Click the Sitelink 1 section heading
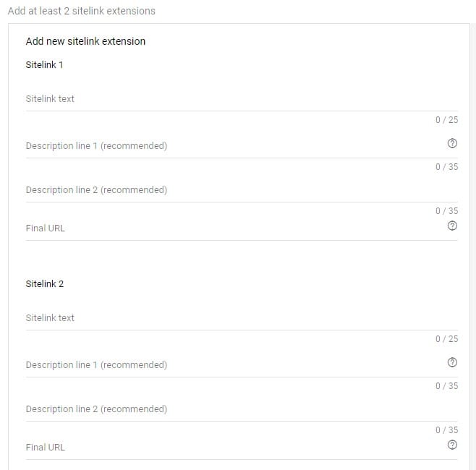This screenshot has width=476, height=470. coord(44,64)
